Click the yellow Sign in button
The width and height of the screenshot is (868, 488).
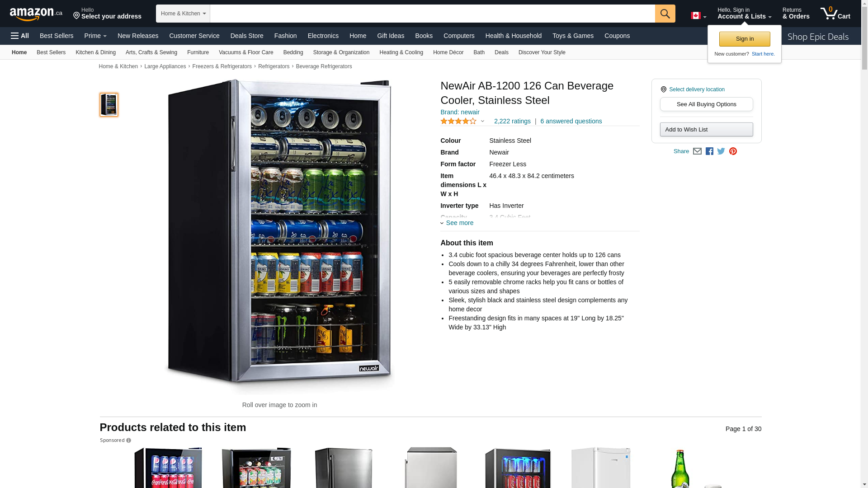point(745,39)
